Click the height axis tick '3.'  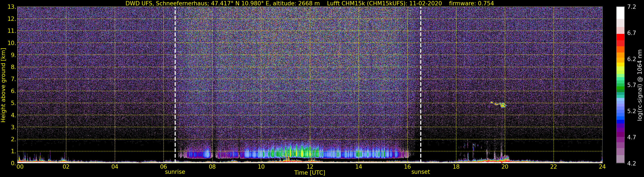point(13,127)
